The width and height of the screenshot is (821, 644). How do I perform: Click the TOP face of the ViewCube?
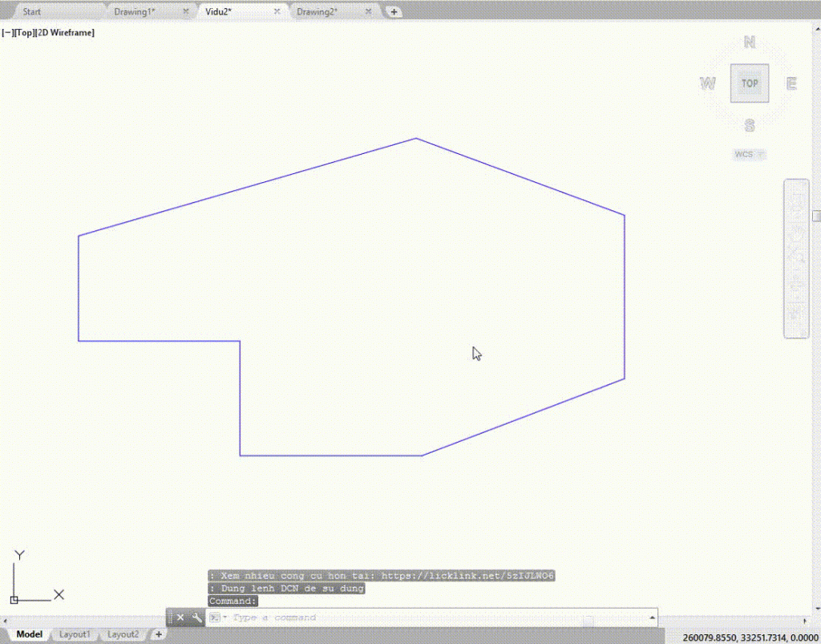(x=749, y=83)
